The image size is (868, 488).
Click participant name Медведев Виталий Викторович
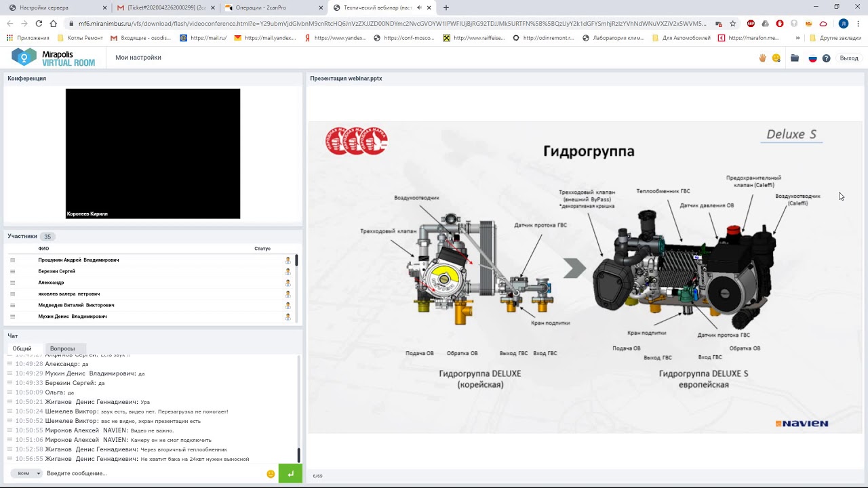coord(76,305)
